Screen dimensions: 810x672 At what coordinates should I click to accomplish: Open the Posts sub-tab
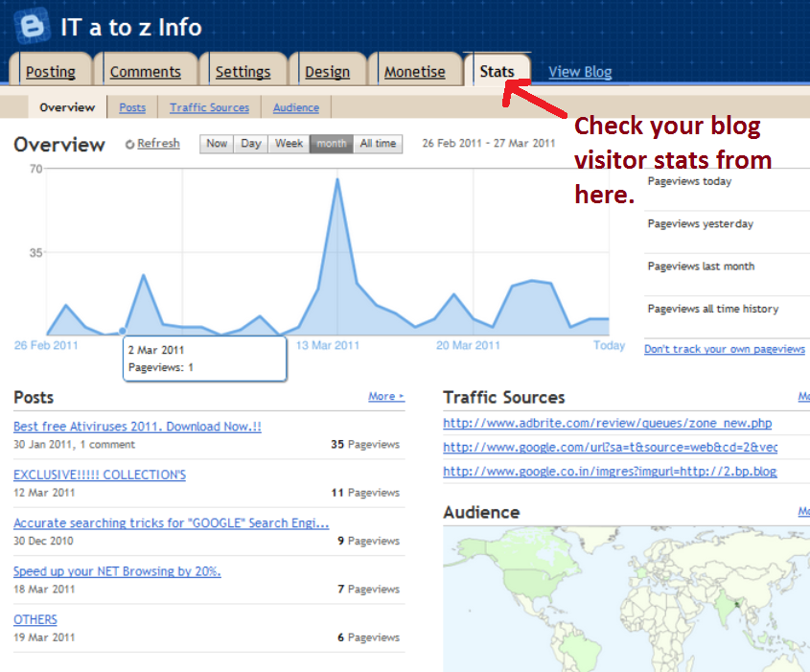(x=132, y=107)
